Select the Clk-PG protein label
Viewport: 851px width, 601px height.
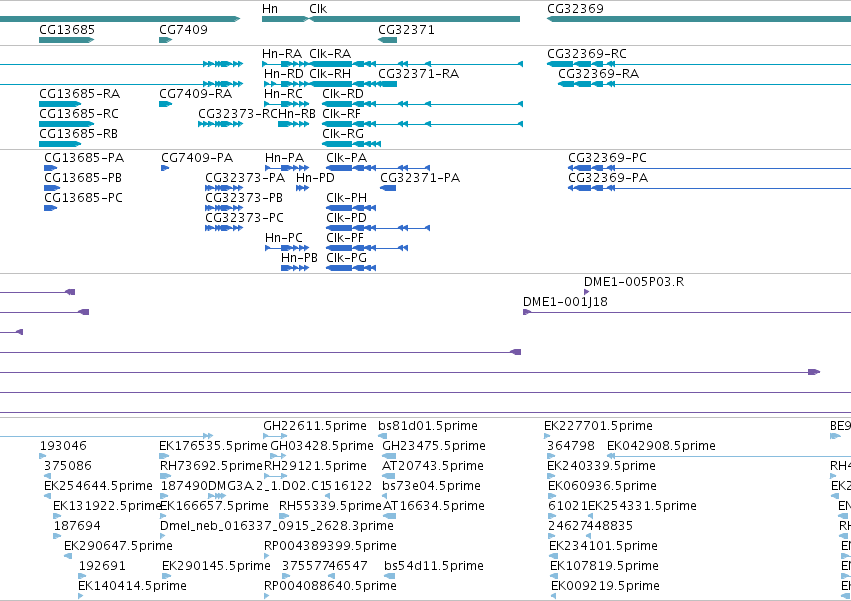[x=346, y=258]
